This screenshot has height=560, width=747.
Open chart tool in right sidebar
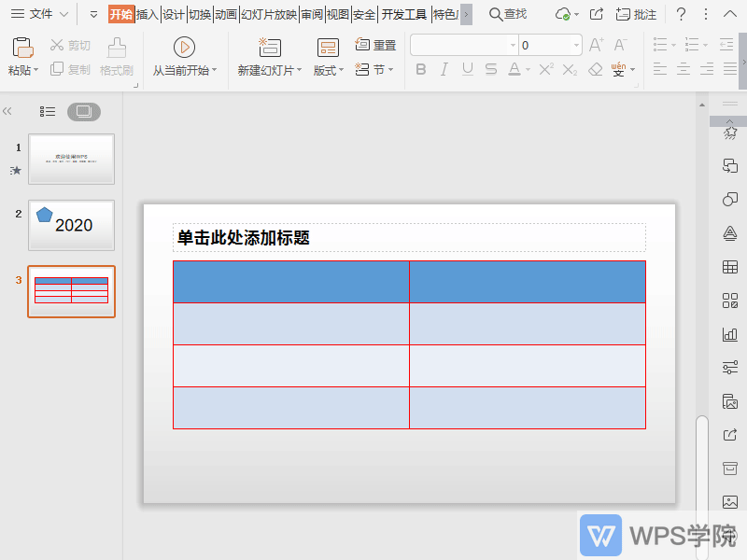(x=730, y=333)
